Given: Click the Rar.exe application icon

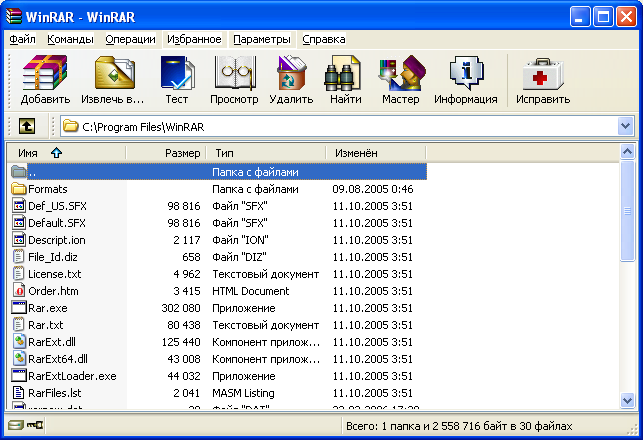Looking at the screenshot, I should [19, 308].
